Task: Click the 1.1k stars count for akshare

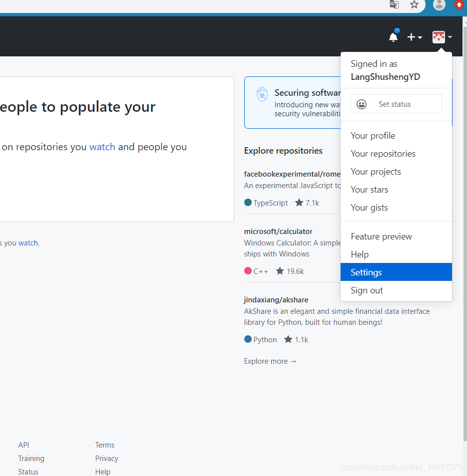Action: click(296, 339)
